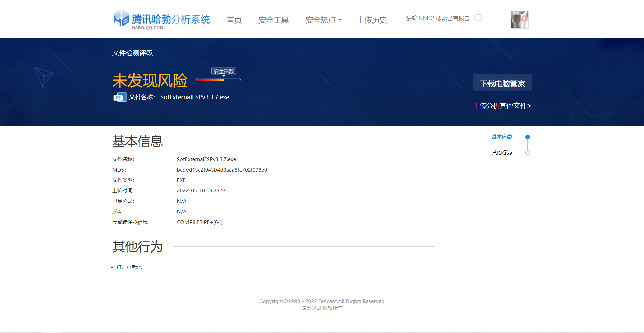The image size is (644, 333).
Task: Click the PE file type icon
Action: 120,97
